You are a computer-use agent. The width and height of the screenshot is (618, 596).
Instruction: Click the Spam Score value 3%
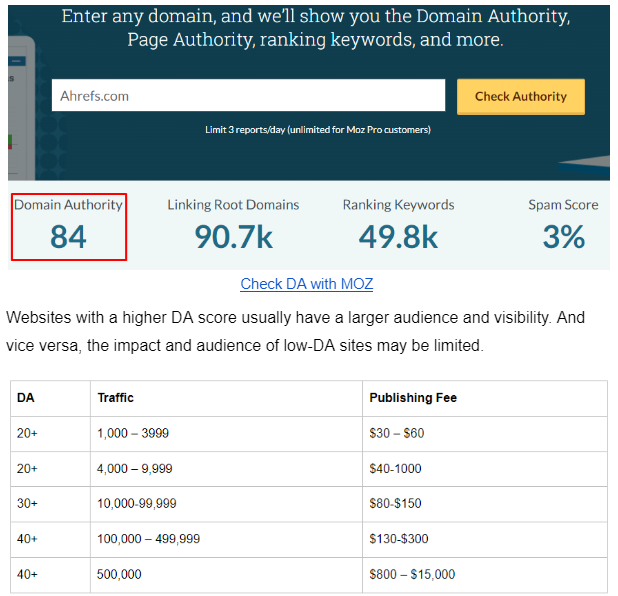pos(564,237)
